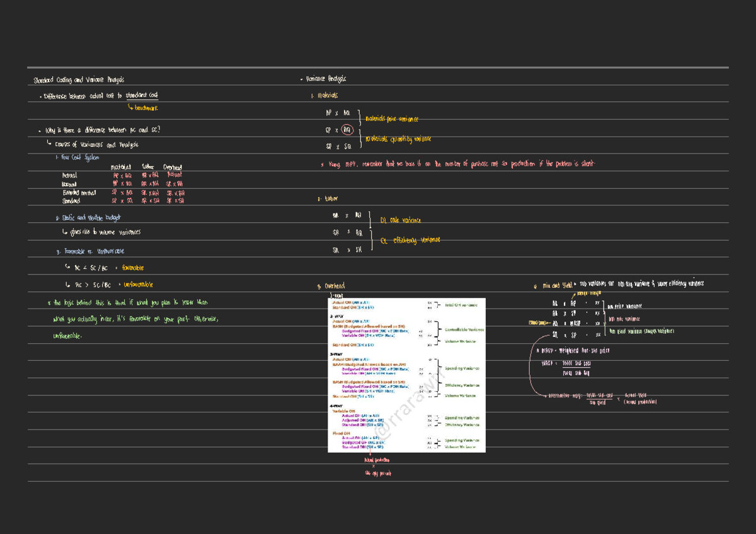Click the overhead variance chart image

(x=406, y=375)
